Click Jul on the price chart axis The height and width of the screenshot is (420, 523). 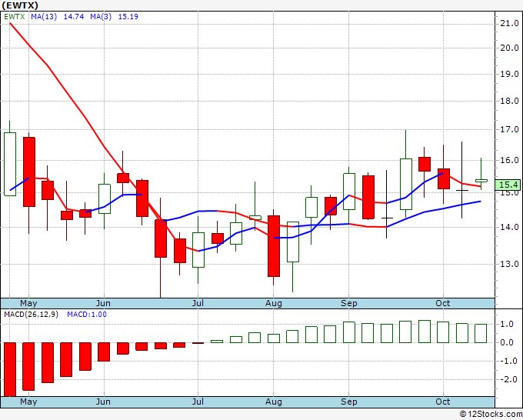pyautogui.click(x=198, y=303)
